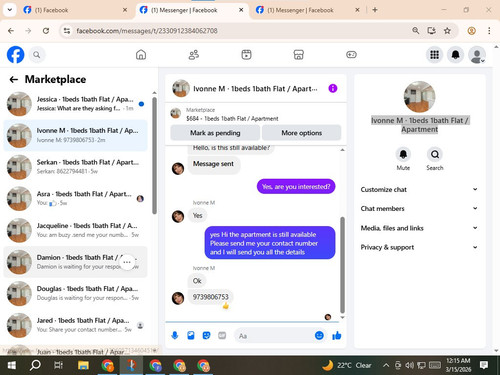The image size is (500, 375).
Task: Open a new browser tab
Action: 375,10
